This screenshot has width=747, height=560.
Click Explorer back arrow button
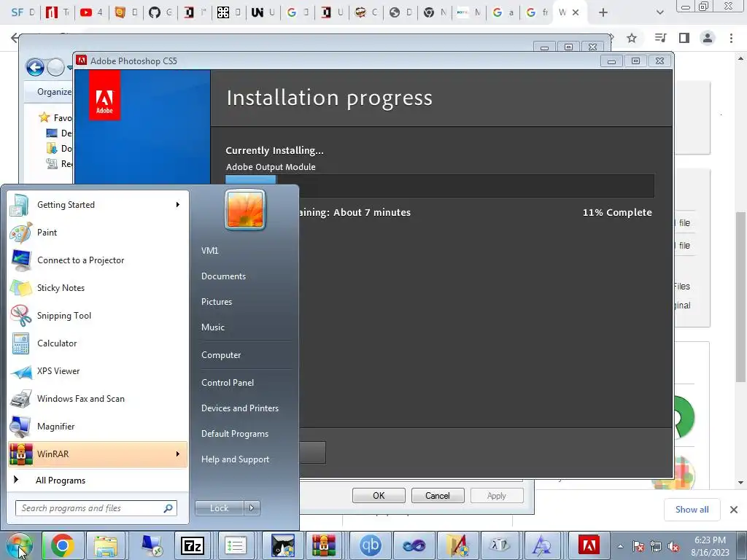click(35, 67)
